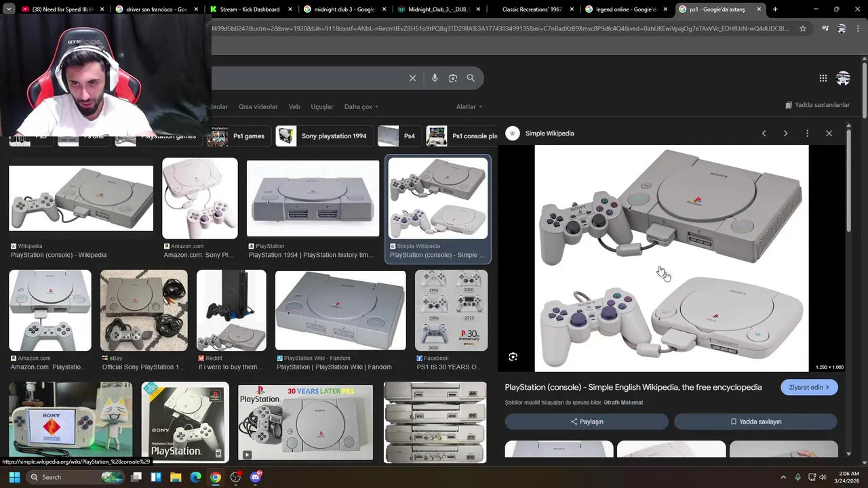
Task: Click the magnifier search icon in the search box
Action: pyautogui.click(x=471, y=78)
